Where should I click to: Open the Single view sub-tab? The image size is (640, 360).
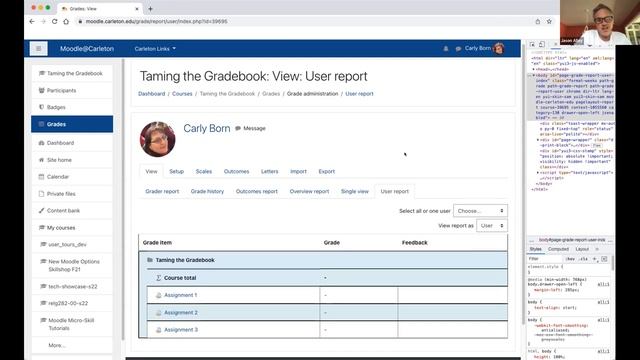click(355, 191)
